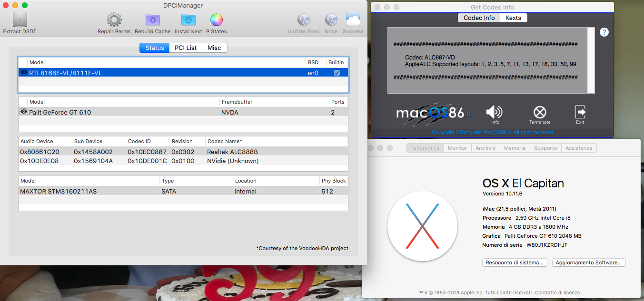
Task: Switch to the Misc tab
Action: click(x=214, y=48)
